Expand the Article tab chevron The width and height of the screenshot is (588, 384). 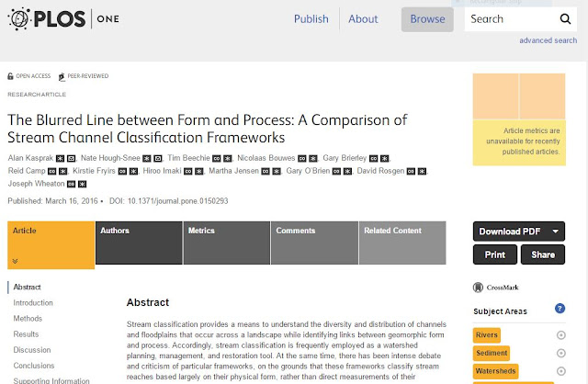(16, 261)
